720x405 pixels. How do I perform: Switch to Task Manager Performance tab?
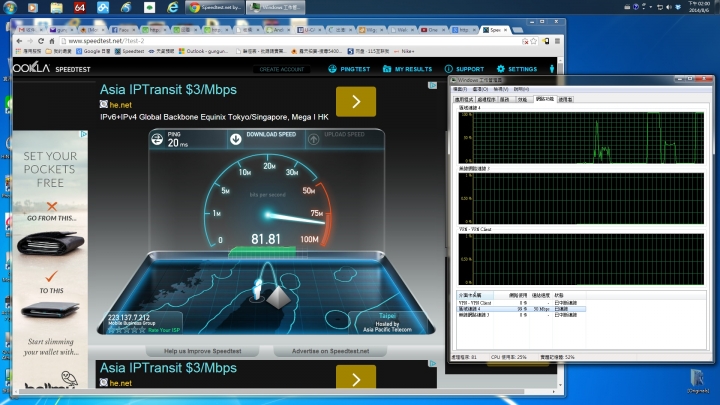pyautogui.click(x=523, y=99)
